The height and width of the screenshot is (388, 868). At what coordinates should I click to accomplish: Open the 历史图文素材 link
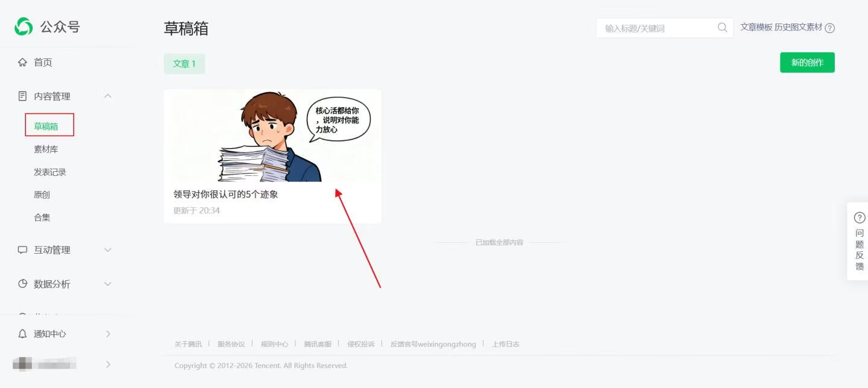click(798, 27)
